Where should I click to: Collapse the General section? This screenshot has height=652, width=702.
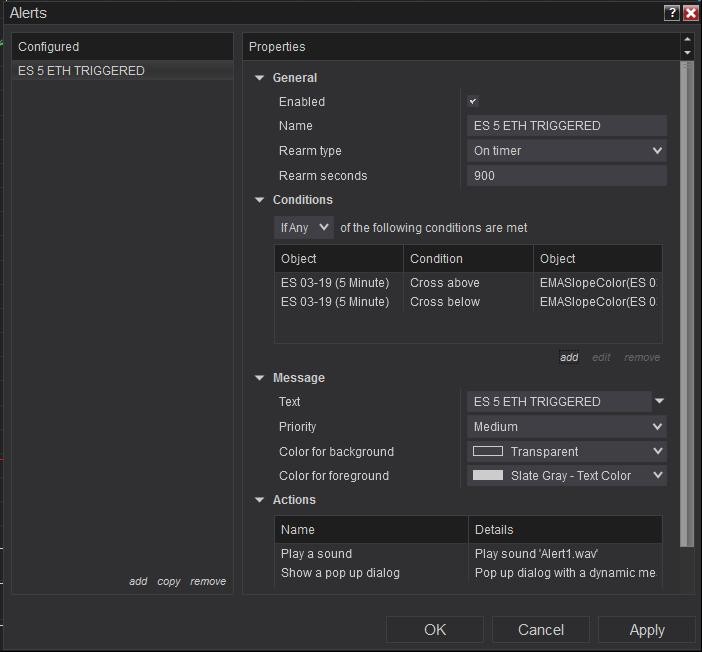[x=259, y=78]
